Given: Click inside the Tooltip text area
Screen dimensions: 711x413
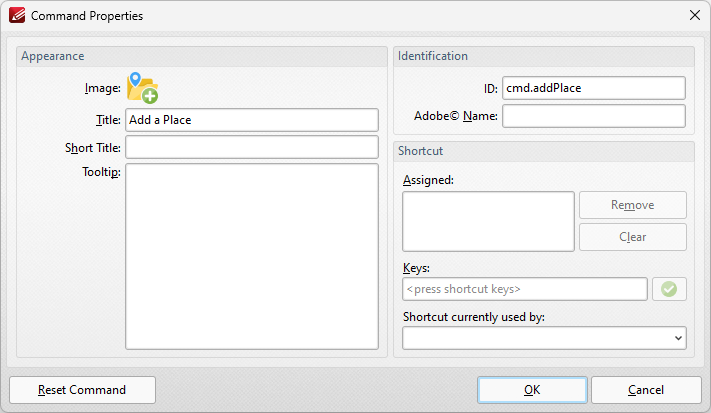Looking at the screenshot, I should click(252, 257).
